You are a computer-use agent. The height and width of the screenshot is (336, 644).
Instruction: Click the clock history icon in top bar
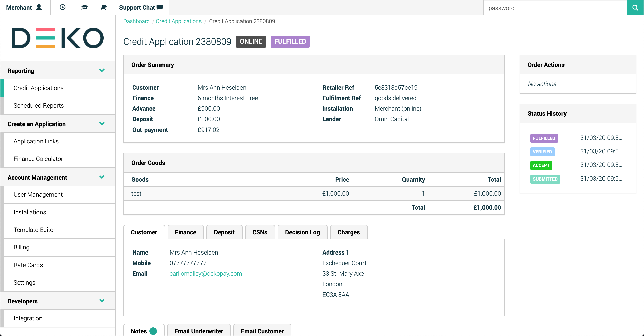62,7
